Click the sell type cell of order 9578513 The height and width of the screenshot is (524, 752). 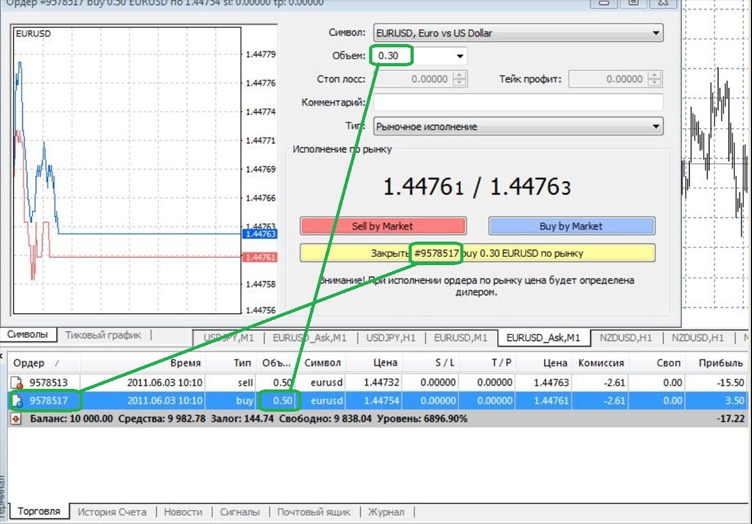(246, 383)
